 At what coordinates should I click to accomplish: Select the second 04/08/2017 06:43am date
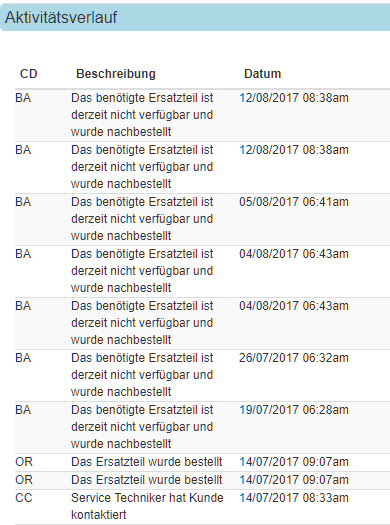coord(294,306)
